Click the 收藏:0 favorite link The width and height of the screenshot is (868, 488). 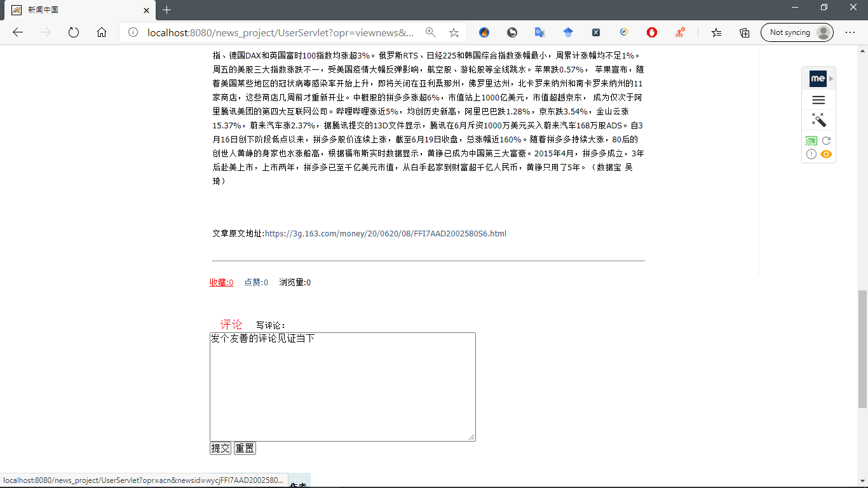(222, 283)
